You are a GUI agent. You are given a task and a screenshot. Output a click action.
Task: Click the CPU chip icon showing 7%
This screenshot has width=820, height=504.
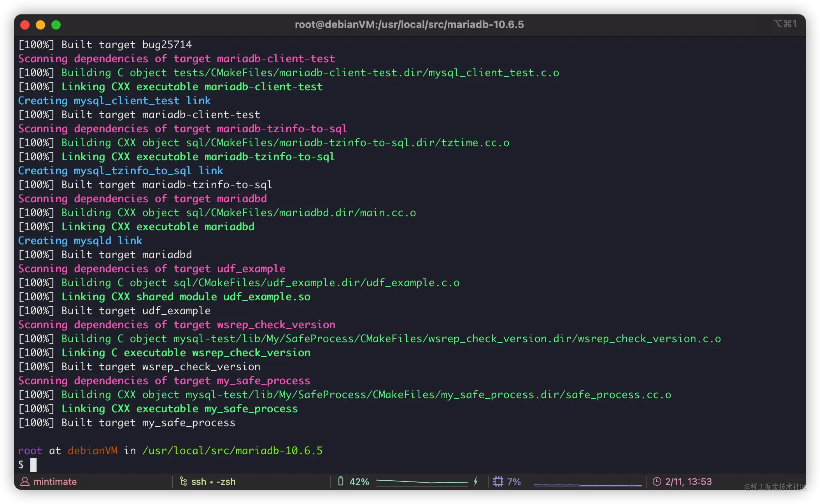click(498, 481)
